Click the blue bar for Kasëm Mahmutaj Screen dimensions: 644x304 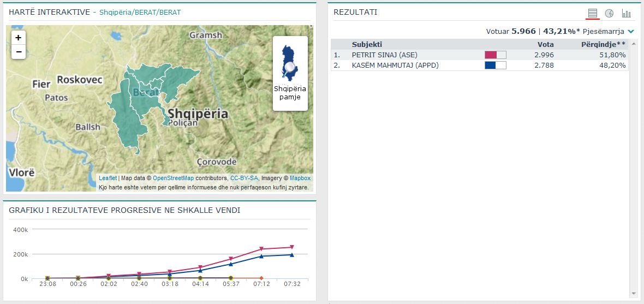[490, 65]
